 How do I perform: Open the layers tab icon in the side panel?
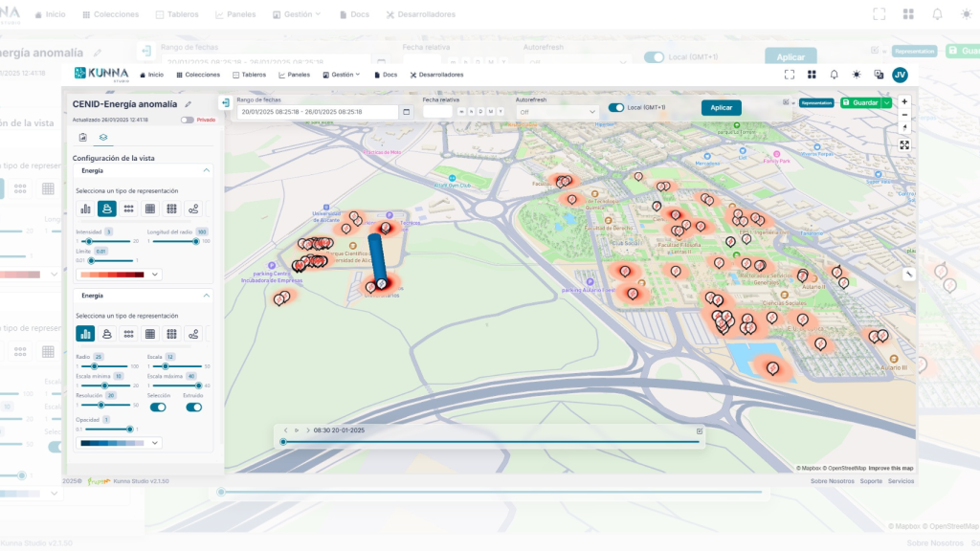pyautogui.click(x=103, y=138)
